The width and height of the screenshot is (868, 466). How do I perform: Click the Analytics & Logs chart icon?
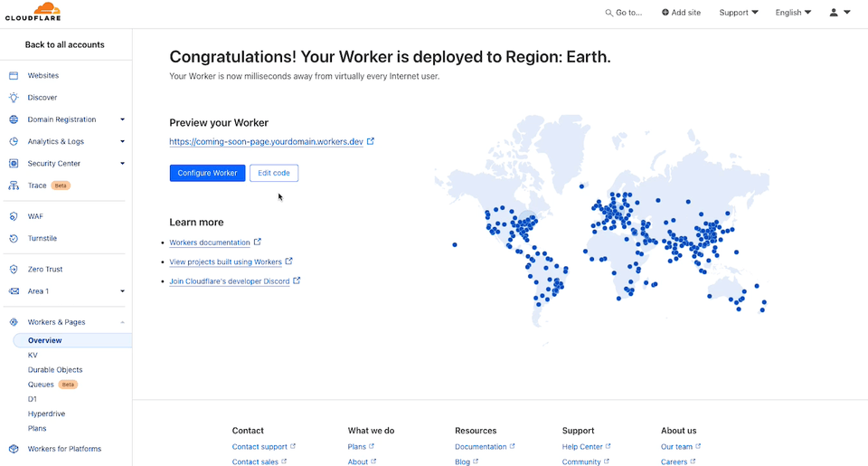click(x=14, y=141)
